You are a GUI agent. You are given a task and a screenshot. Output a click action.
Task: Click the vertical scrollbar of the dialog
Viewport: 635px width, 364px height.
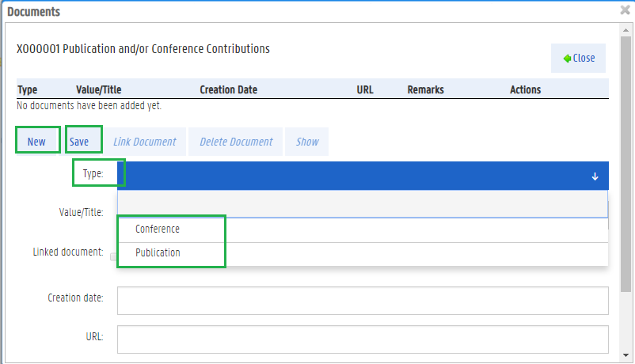pos(627,158)
